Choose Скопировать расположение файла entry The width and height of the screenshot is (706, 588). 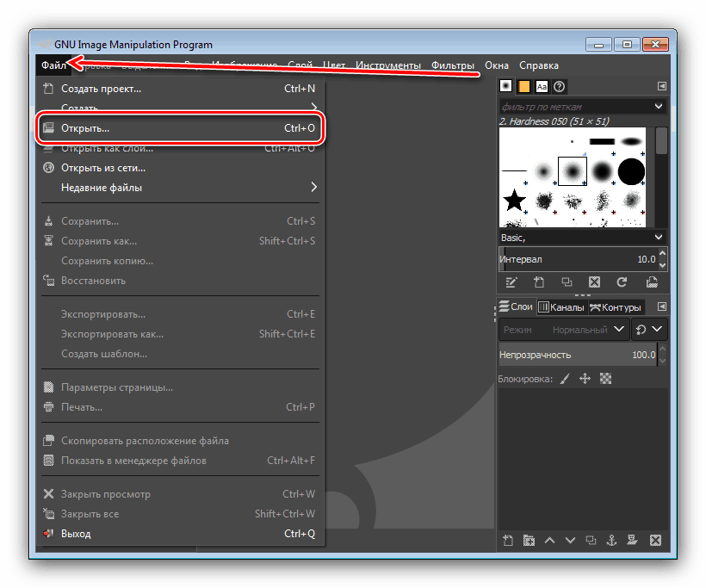pos(180,441)
